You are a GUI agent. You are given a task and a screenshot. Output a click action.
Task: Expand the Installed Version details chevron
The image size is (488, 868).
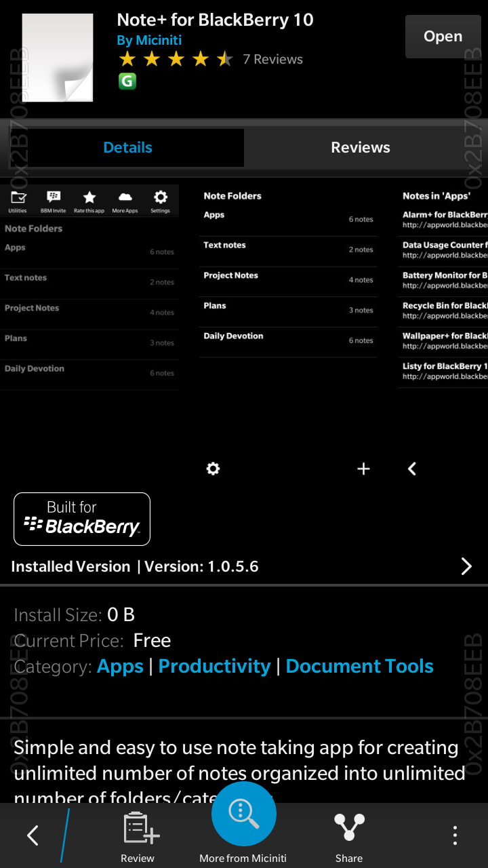tap(466, 567)
